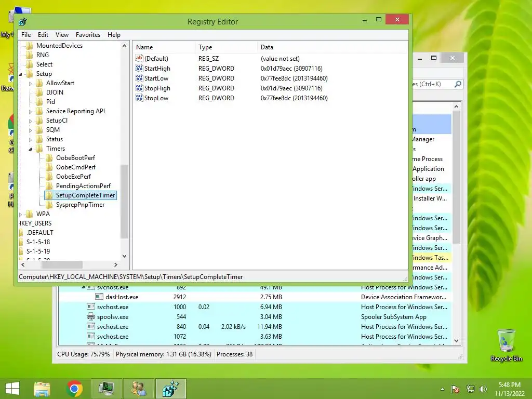Click the 'Spooler SubSystem App' description

(x=394, y=317)
